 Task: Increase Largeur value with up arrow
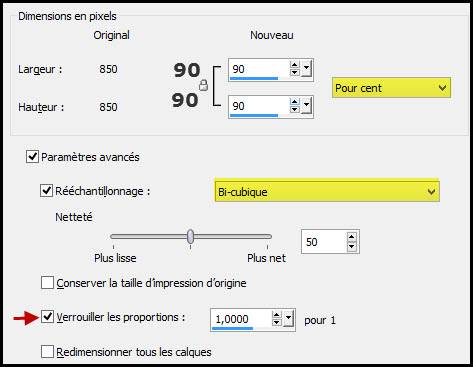295,65
